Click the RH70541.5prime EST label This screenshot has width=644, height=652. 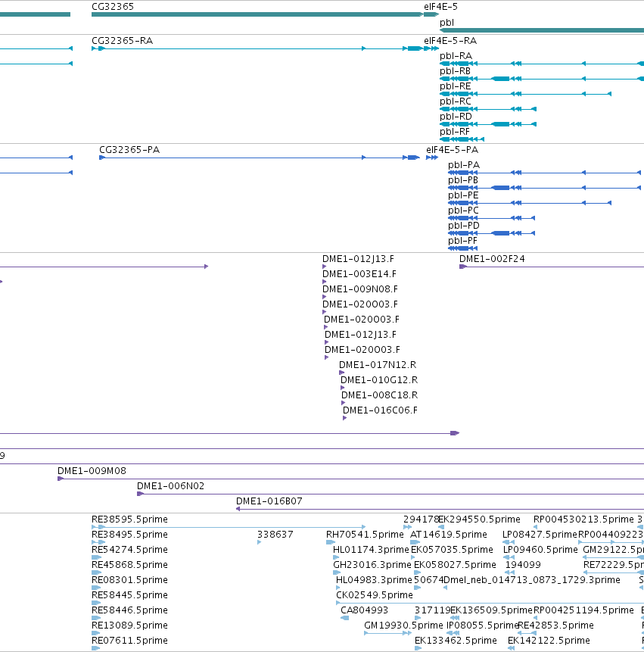365,535
